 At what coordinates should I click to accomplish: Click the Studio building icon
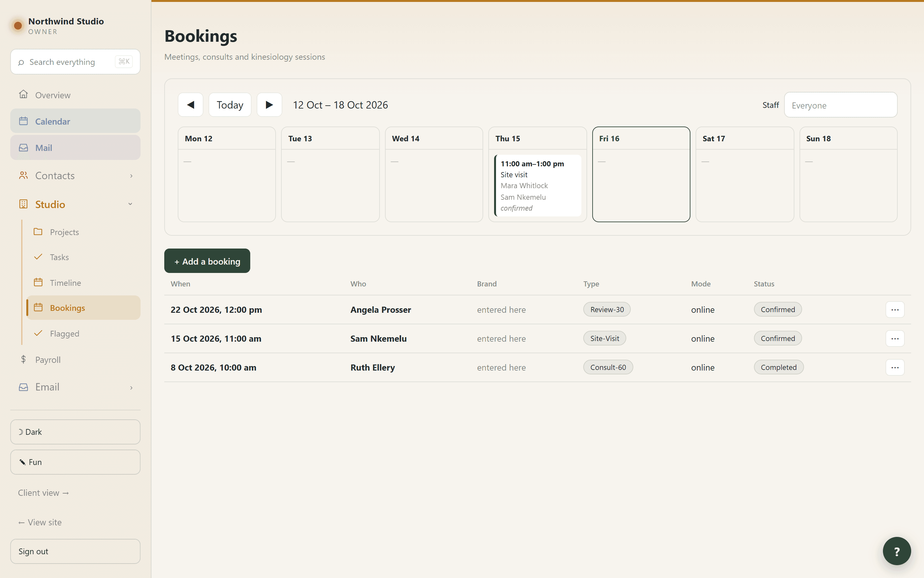(23, 204)
